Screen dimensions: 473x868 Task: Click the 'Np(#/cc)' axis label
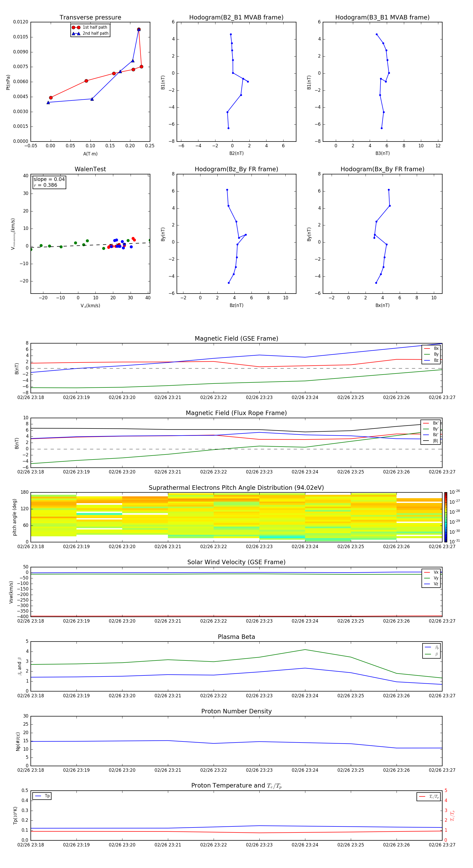tap(18, 741)
